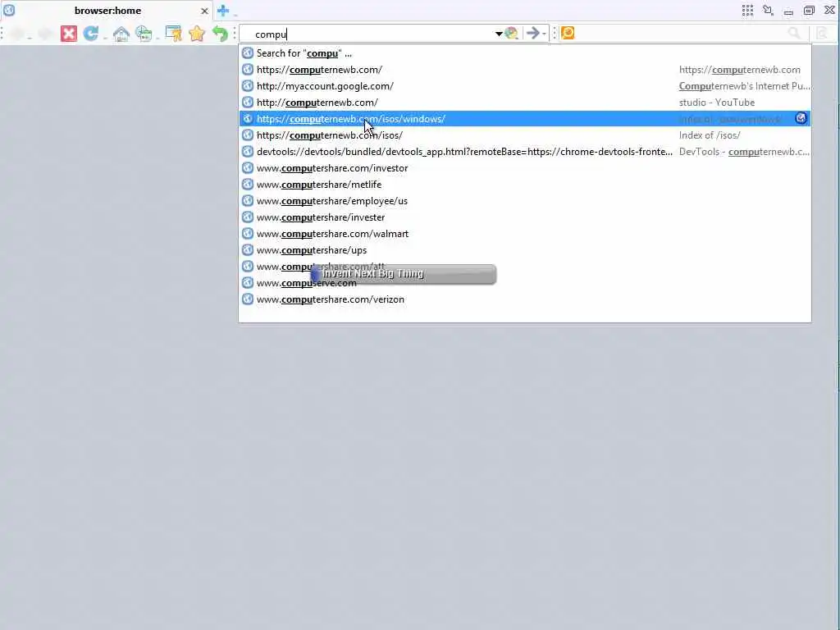Select www.computershare.com/investor suggestion
The image size is (840, 630).
[525, 167]
